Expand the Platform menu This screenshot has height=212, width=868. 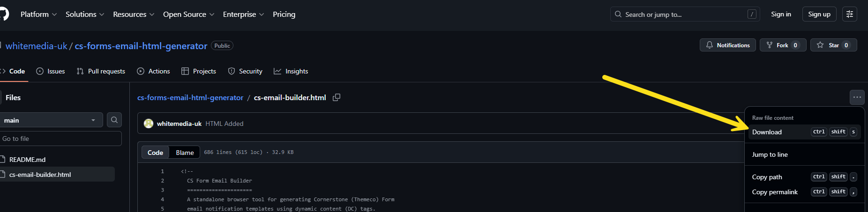(x=38, y=15)
